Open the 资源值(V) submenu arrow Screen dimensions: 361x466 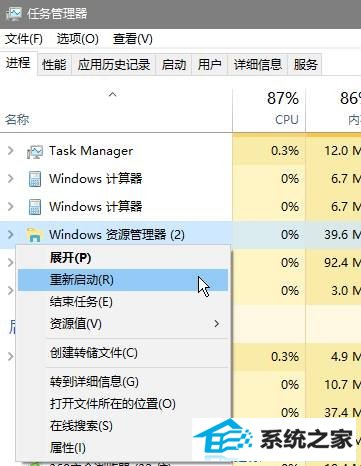(217, 324)
